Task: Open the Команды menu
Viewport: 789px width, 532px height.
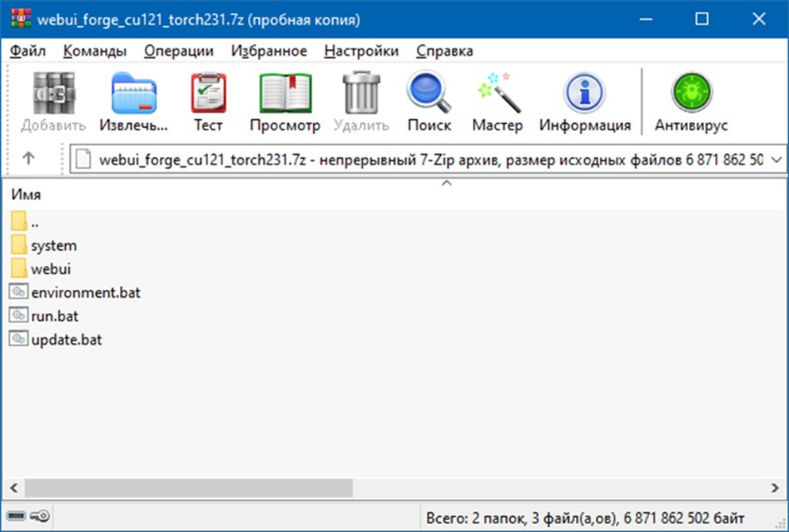Action: coord(95,51)
